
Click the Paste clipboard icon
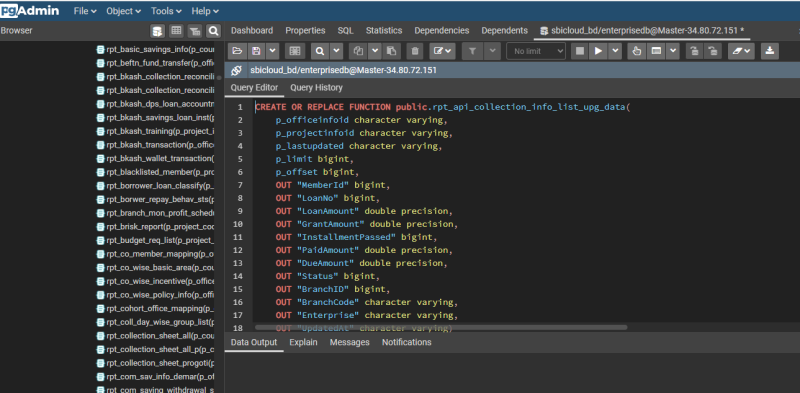(391, 51)
